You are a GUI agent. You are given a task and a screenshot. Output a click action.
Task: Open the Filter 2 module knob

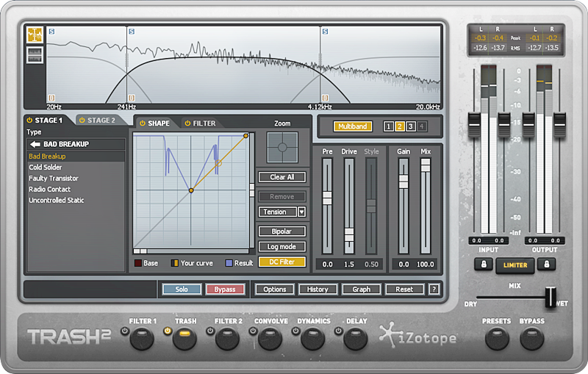coord(227,339)
